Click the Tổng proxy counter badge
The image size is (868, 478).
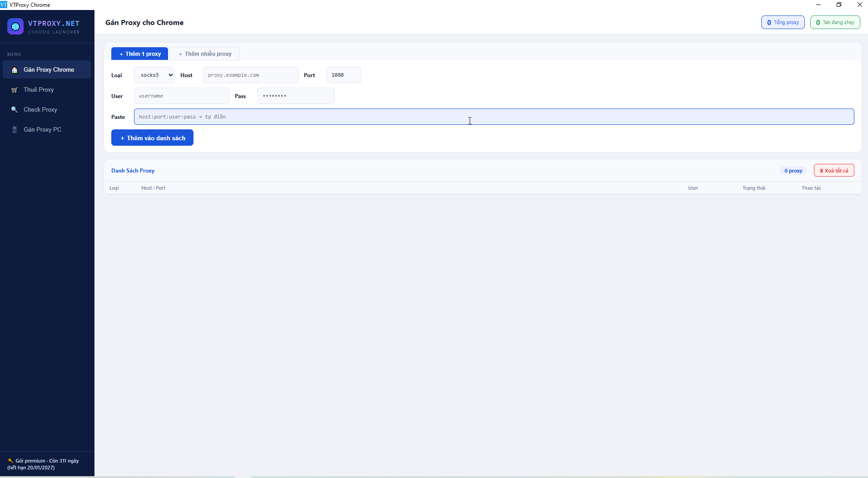(x=783, y=22)
